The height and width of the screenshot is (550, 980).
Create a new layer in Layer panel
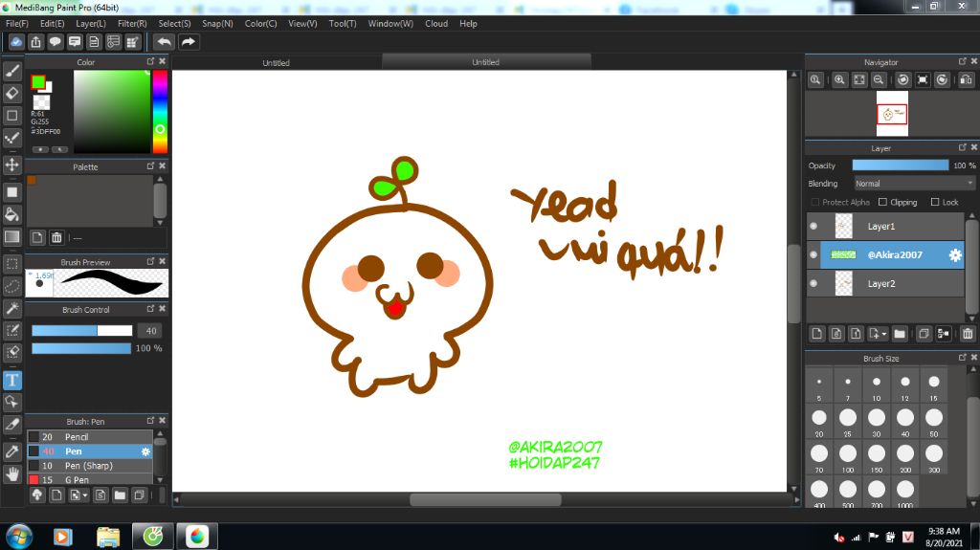817,334
